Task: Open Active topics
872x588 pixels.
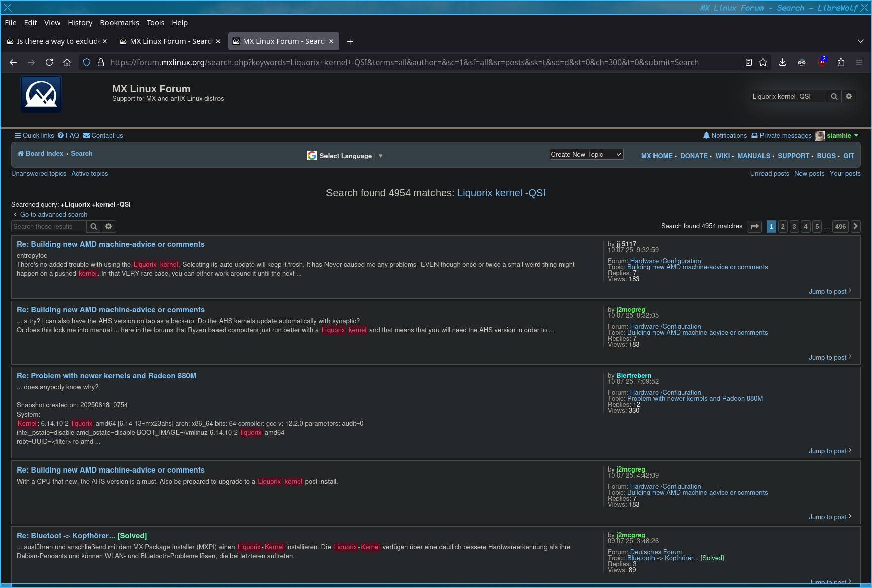Action: pyautogui.click(x=90, y=173)
